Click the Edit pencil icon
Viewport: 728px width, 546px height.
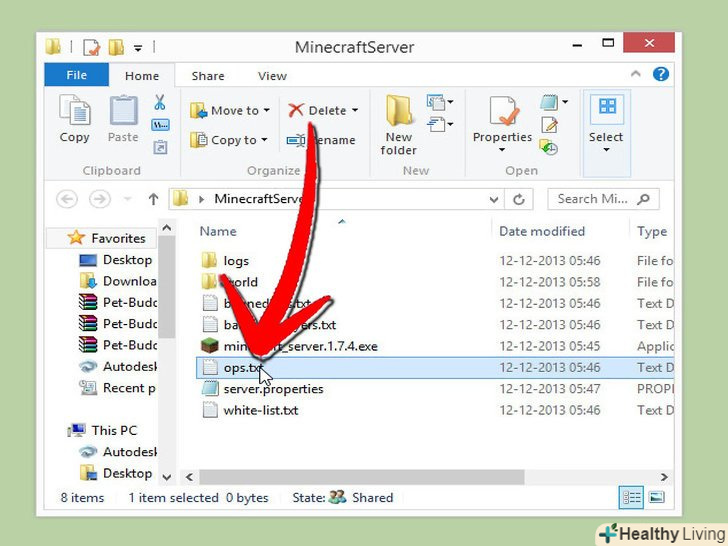coord(549,124)
